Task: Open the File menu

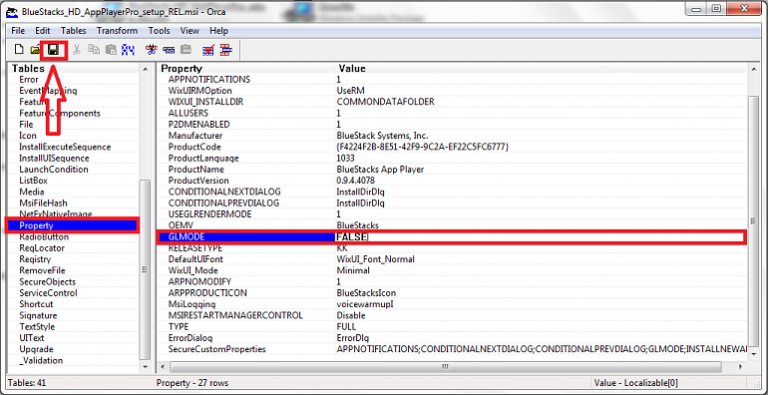Action: [x=18, y=30]
